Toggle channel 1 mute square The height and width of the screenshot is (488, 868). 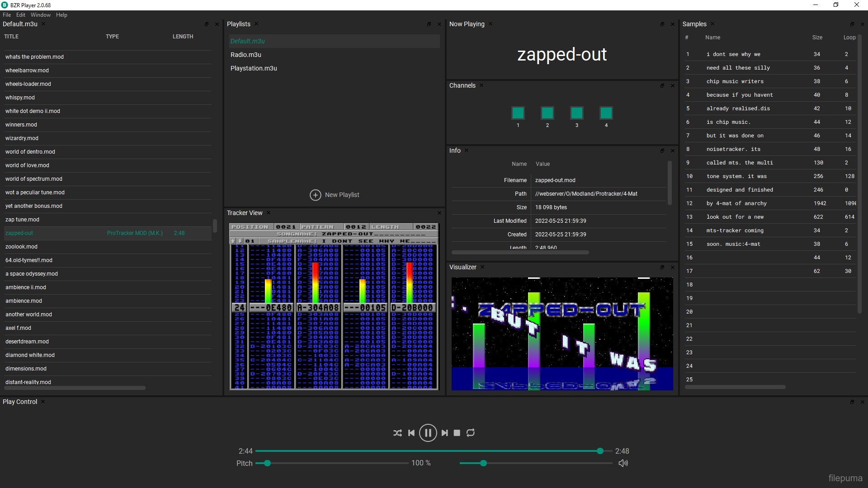518,113
